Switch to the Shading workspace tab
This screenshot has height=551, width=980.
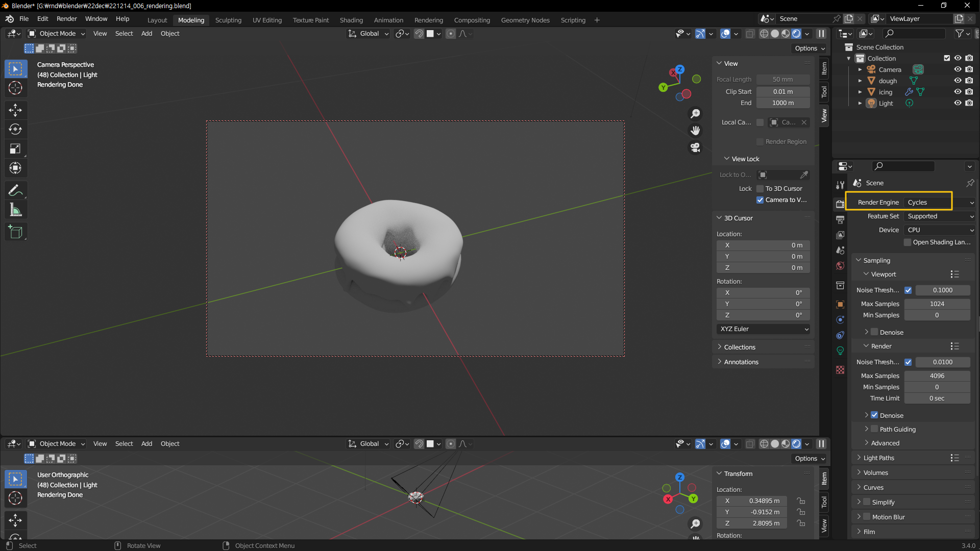point(351,20)
